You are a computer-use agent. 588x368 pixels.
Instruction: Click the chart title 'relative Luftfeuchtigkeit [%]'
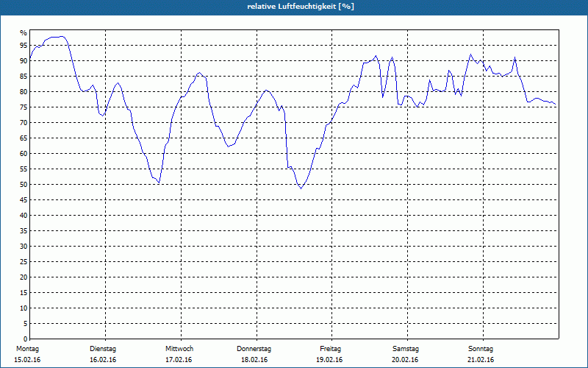point(301,7)
